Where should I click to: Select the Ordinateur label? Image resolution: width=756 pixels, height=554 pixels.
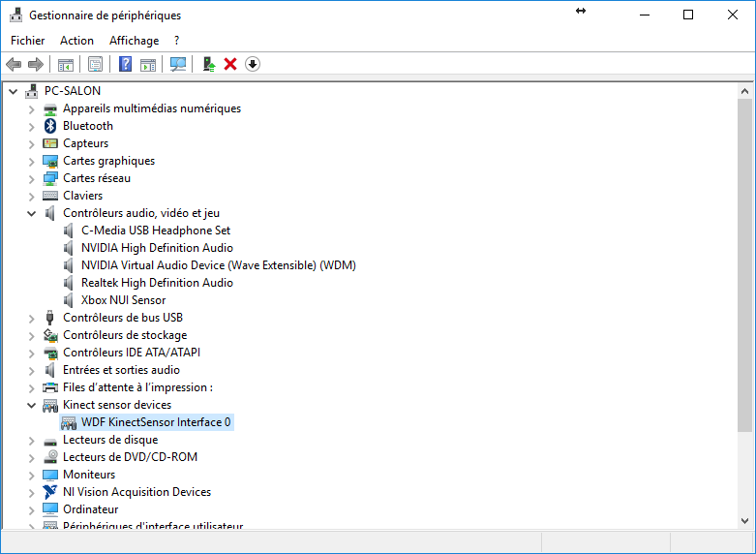tap(91, 509)
